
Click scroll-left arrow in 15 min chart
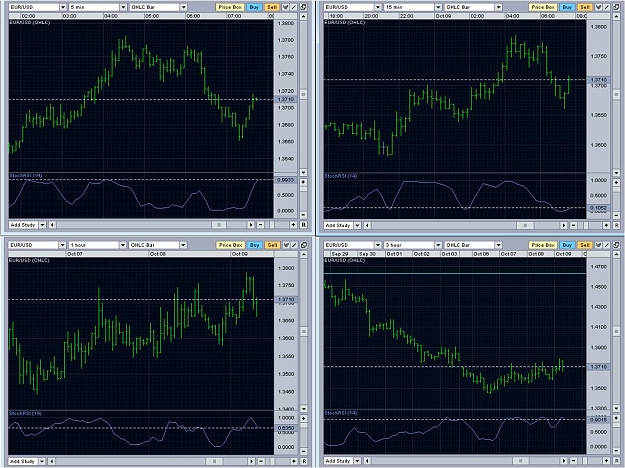[367, 225]
